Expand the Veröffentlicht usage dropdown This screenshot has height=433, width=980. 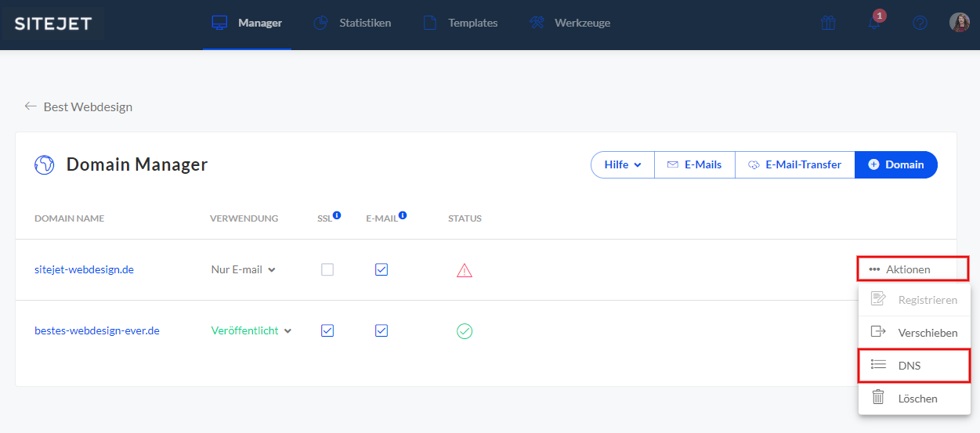click(251, 330)
